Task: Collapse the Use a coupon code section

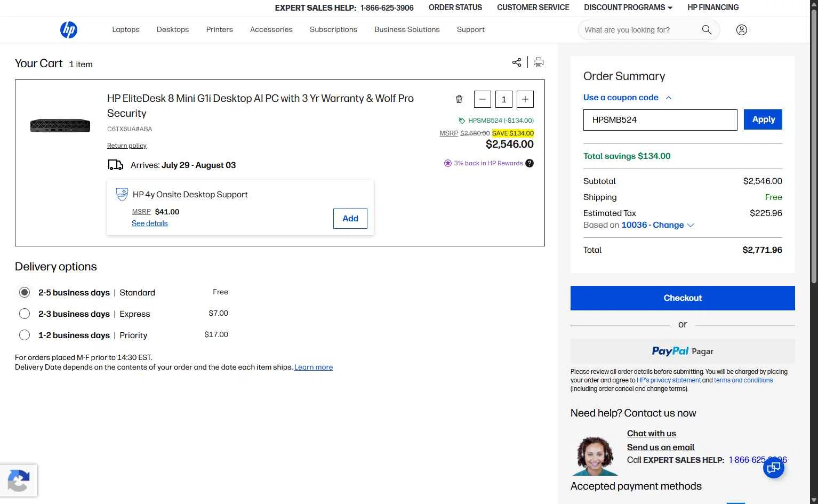Action: click(x=627, y=98)
